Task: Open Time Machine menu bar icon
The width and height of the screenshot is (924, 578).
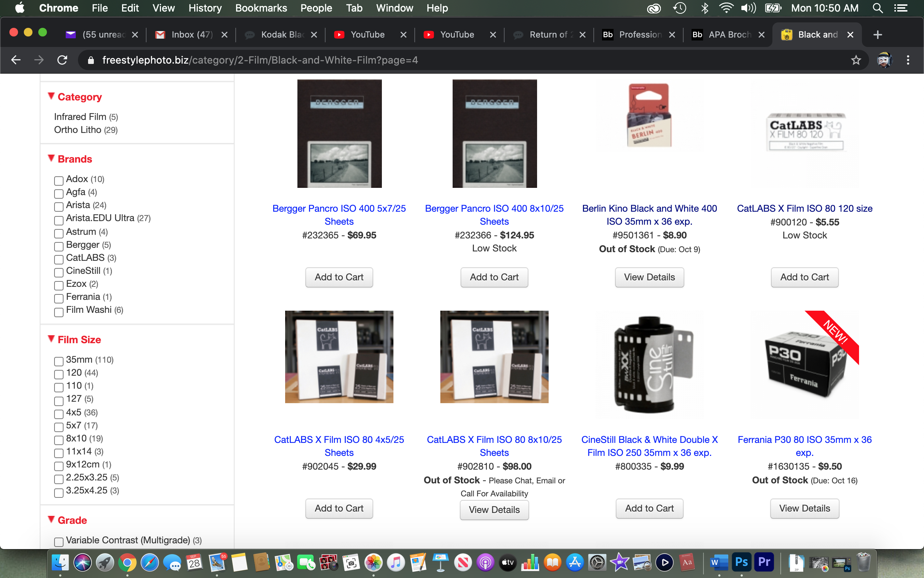Action: [680, 8]
